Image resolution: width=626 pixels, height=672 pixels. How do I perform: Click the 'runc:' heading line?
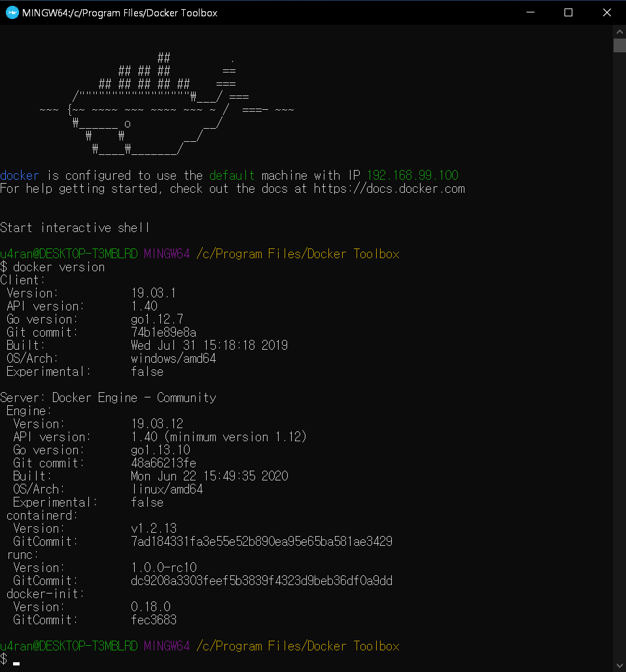(22, 554)
